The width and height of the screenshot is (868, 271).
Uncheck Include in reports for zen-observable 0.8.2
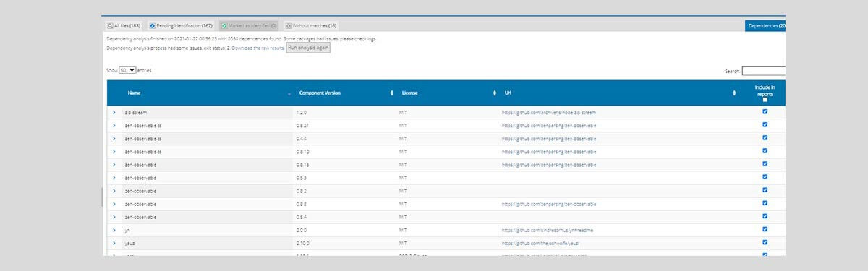click(765, 190)
